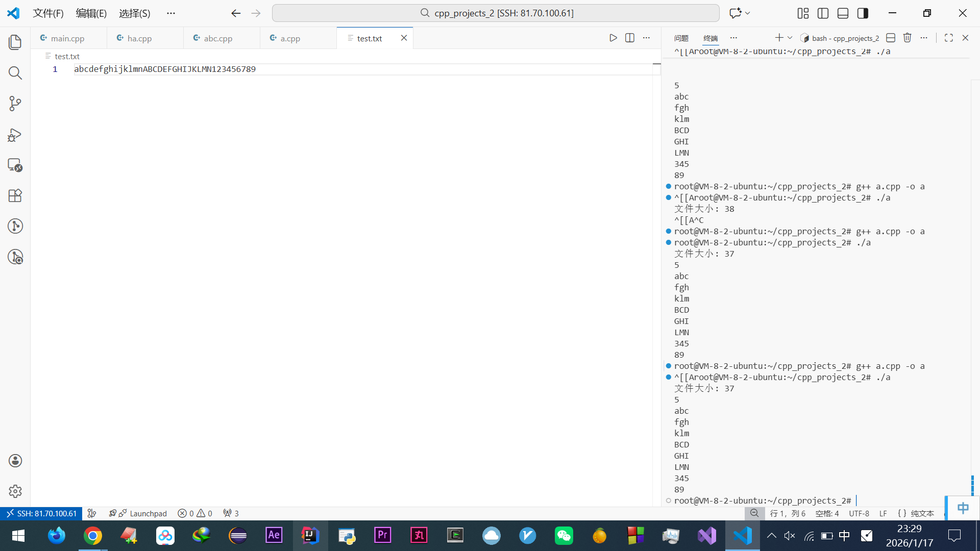
Task: Toggle the bottom panel layout button
Action: pos(843,13)
